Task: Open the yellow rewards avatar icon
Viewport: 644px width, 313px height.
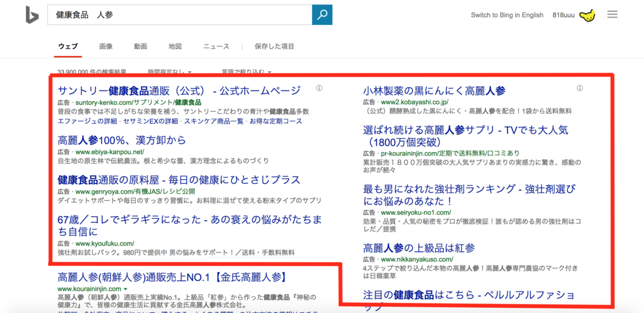Action: tap(587, 15)
